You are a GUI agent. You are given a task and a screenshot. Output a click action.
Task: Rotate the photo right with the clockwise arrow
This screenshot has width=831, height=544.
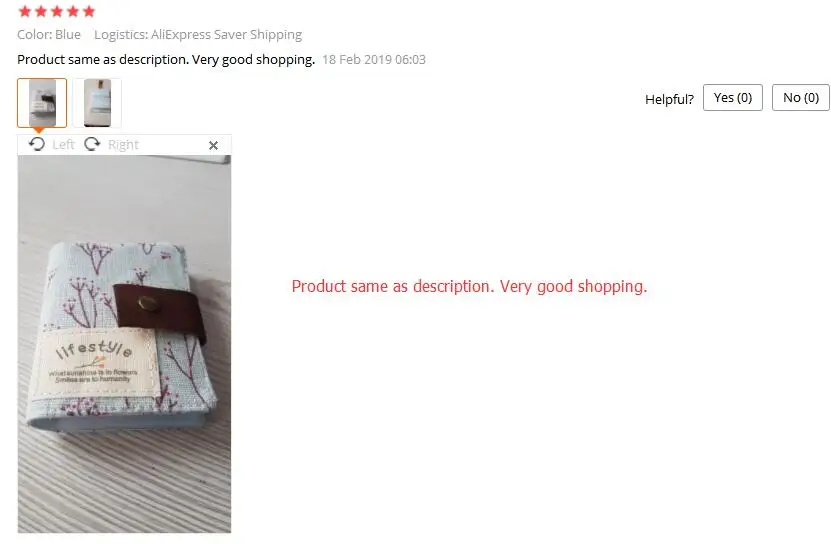tap(92, 144)
